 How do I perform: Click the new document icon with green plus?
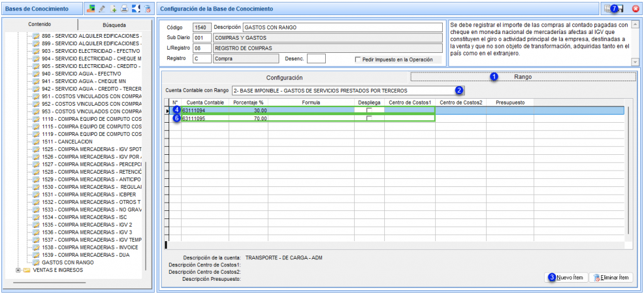[113, 9]
